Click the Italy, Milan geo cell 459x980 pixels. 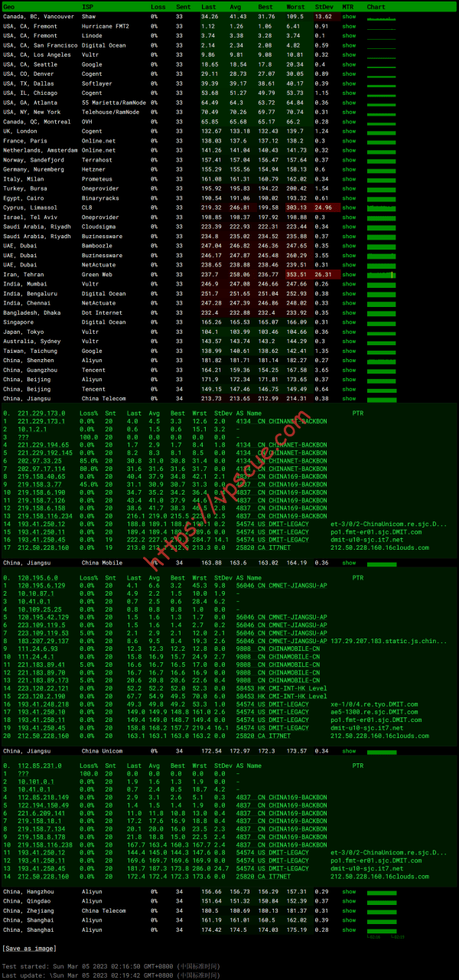(24, 179)
